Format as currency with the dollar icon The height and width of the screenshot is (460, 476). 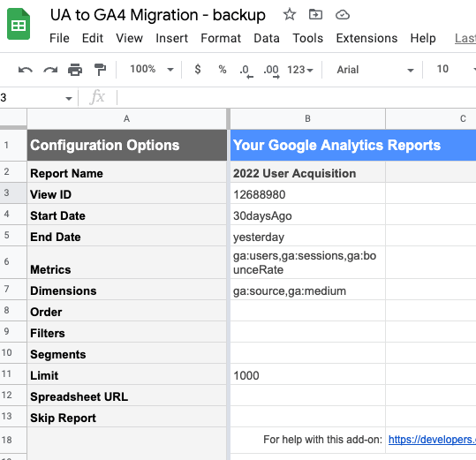tap(198, 70)
